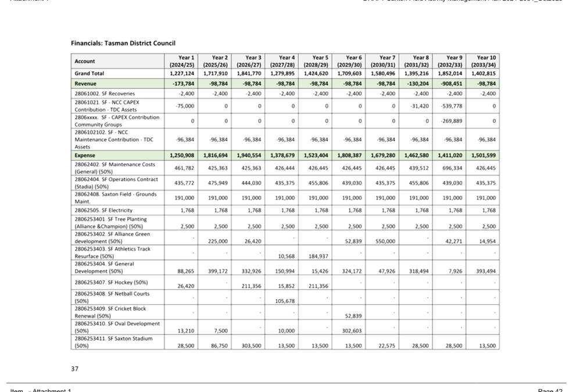Click the 'Year 4 (2027/28)' column header

[x=283, y=61]
